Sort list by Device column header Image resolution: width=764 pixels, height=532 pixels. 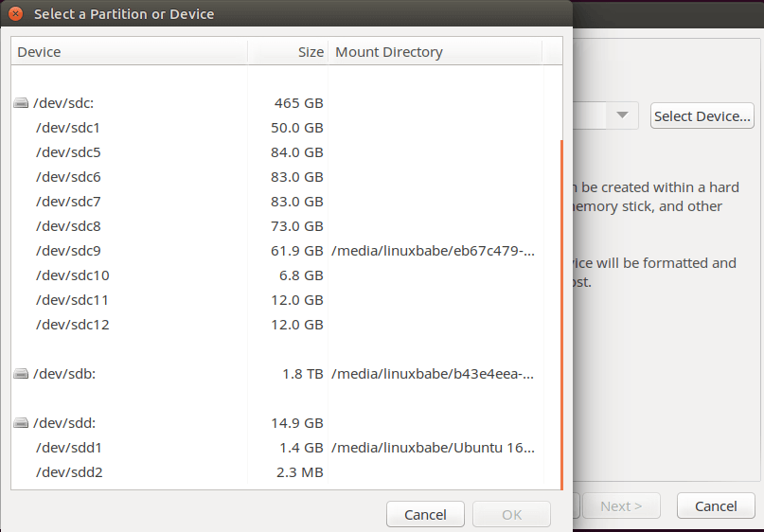coord(129,52)
